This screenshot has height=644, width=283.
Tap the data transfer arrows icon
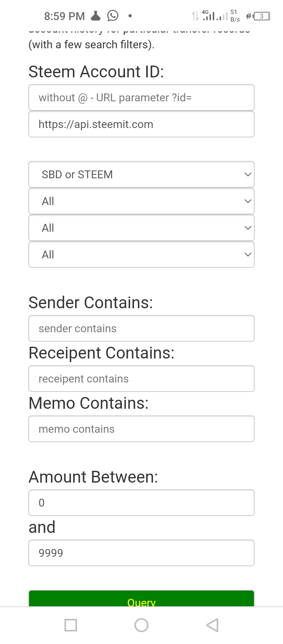(195, 16)
